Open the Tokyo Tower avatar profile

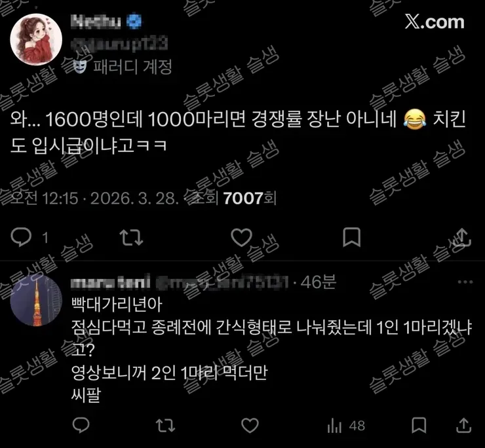36,300
